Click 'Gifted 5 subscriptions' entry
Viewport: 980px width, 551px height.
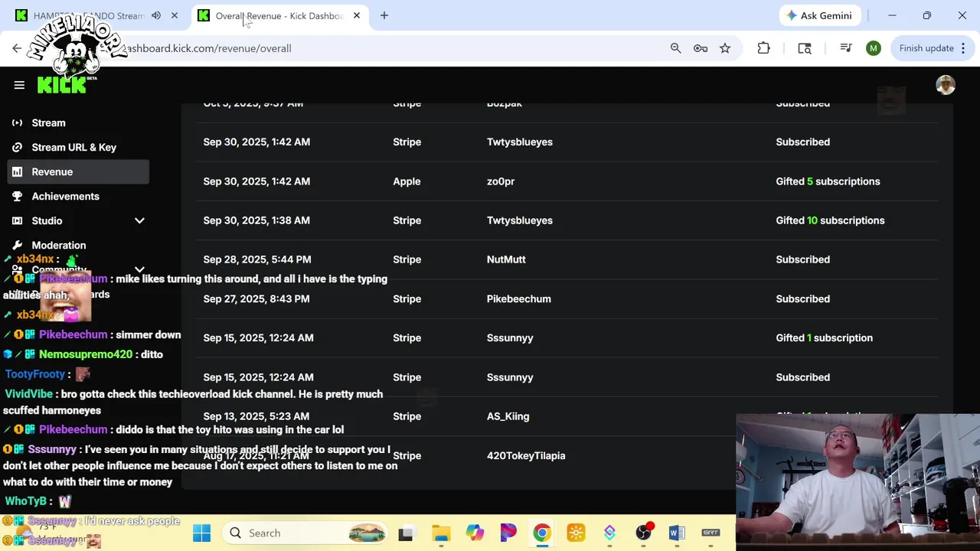828,181
